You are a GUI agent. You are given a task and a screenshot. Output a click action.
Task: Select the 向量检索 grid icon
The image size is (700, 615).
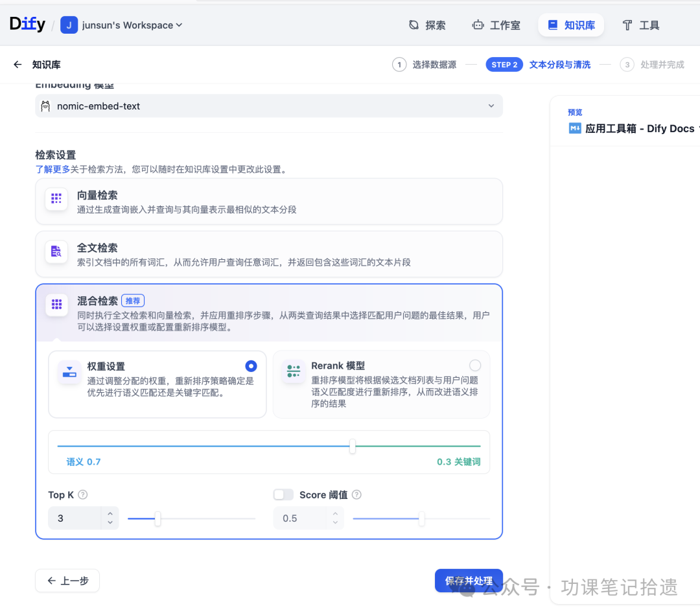pos(56,199)
